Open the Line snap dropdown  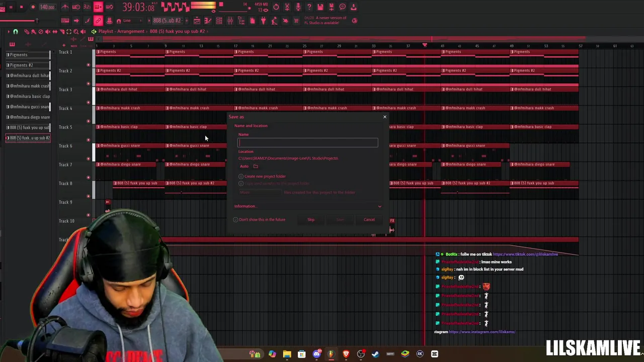click(132, 21)
